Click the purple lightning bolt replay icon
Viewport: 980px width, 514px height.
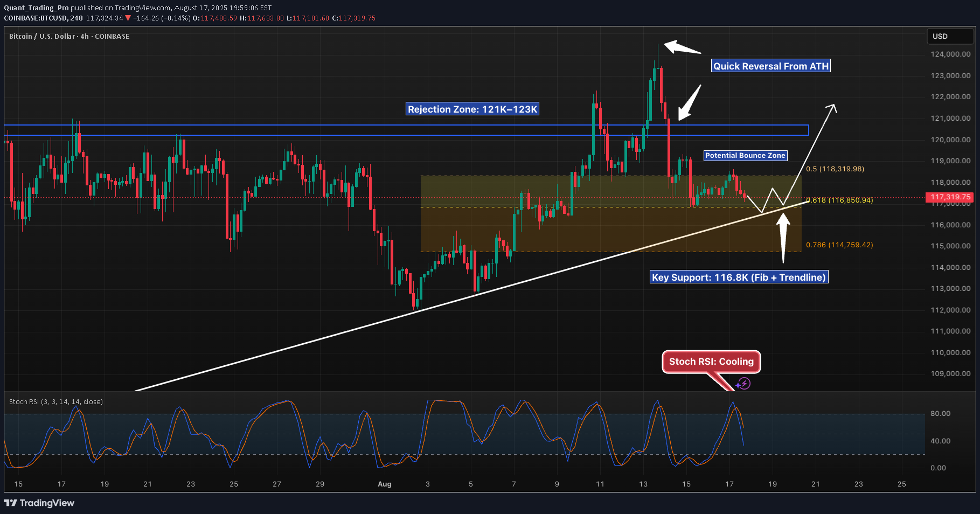click(x=744, y=384)
